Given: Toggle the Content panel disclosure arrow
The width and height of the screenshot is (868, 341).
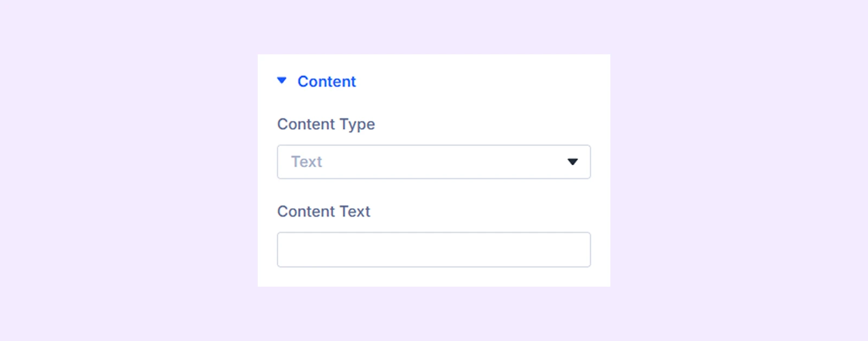Looking at the screenshot, I should [282, 81].
